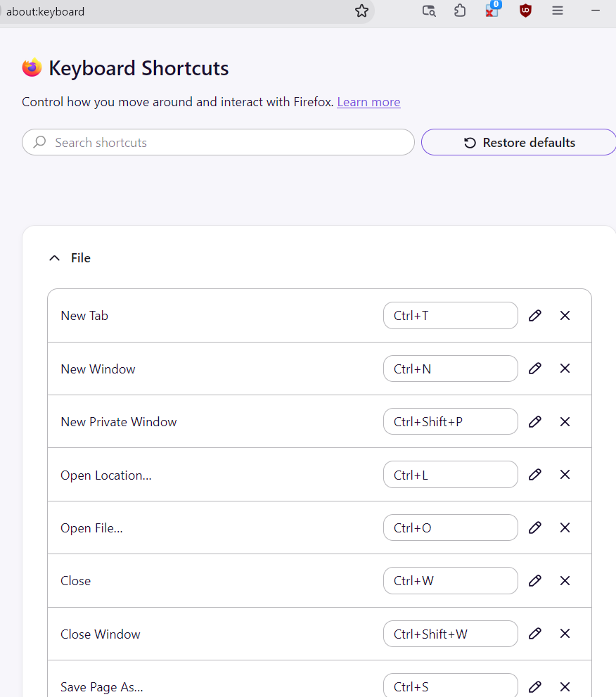
Task: Remove the New Window shortcut
Action: (565, 369)
